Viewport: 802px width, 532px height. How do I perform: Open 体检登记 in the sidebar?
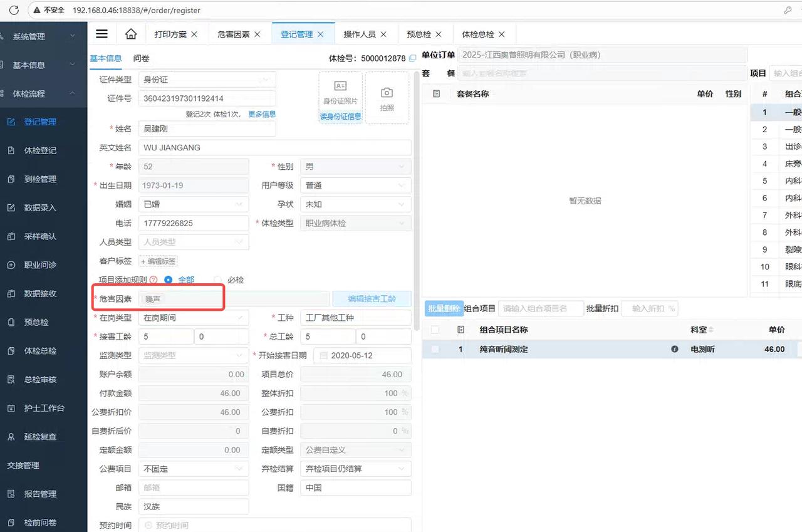point(40,150)
